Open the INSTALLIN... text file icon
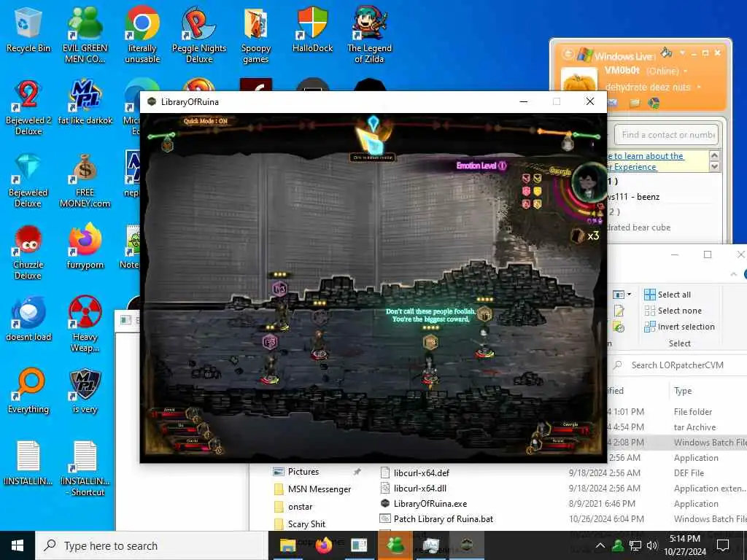This screenshot has width=747, height=560. point(28,463)
